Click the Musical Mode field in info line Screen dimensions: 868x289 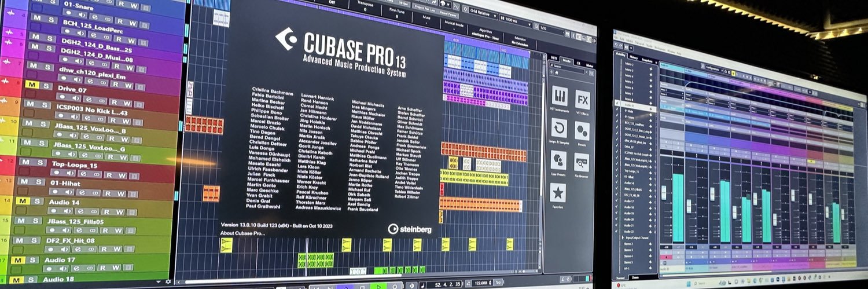click(454, 25)
